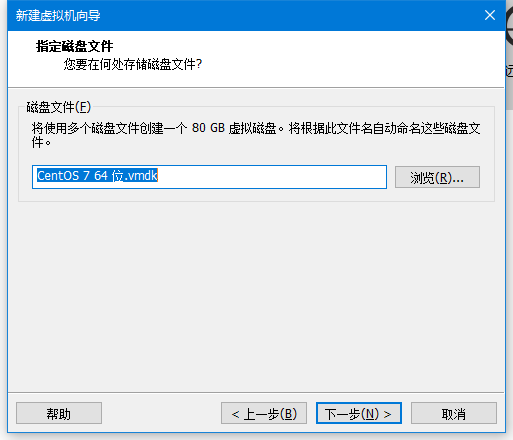
Task: Focus the disk file name field
Action: 209,177
